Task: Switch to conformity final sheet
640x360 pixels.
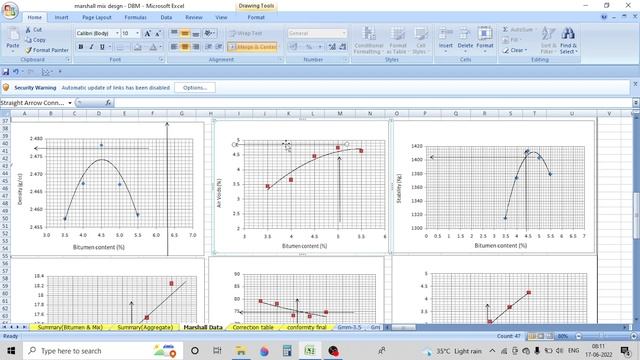Action: coord(307,327)
